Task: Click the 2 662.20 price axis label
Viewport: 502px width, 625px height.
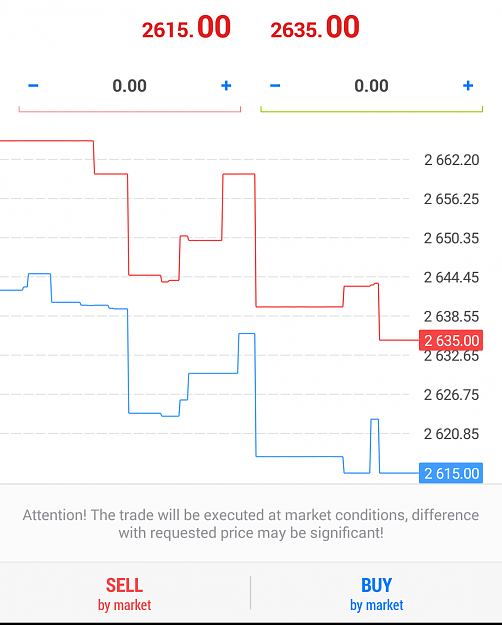Action: 451,160
